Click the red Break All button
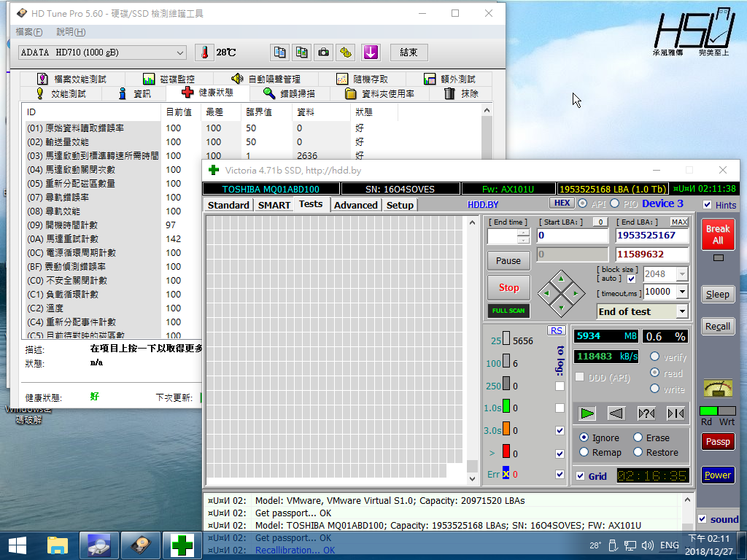Viewport: 747px width, 560px height. 718,234
